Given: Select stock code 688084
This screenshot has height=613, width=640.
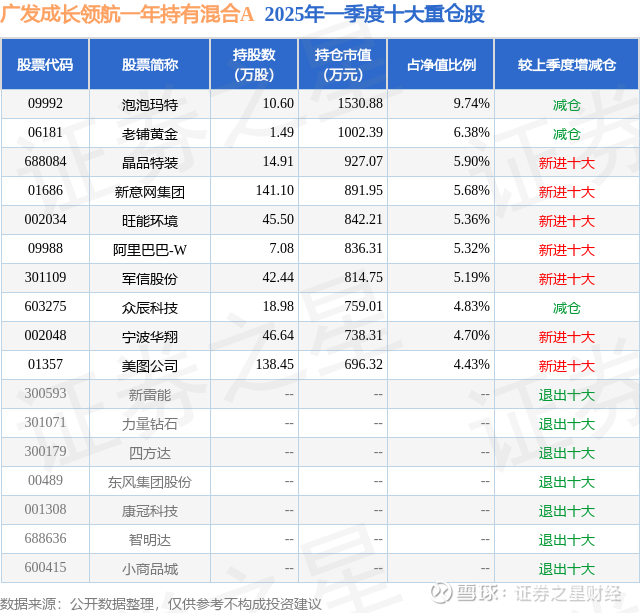Looking at the screenshot, I should (x=45, y=162).
